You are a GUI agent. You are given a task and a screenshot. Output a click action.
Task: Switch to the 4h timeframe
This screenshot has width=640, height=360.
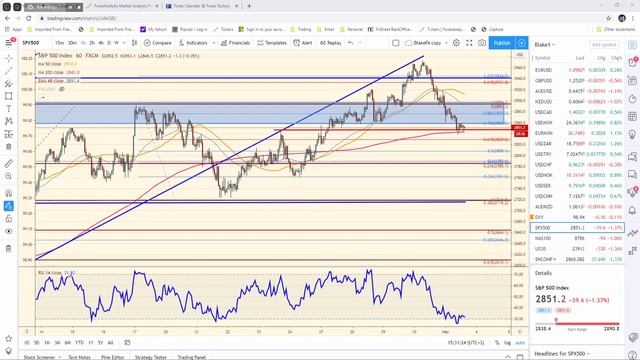[x=101, y=43]
